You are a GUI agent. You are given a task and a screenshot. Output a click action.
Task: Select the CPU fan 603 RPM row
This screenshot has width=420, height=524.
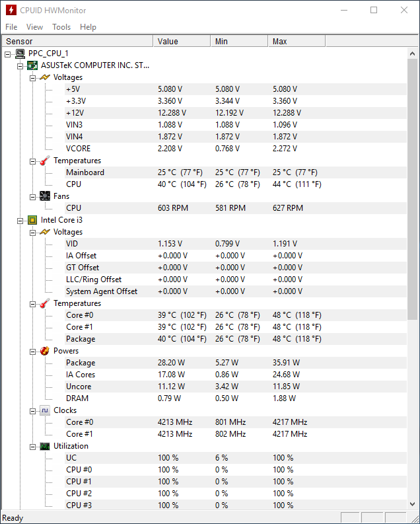(236, 208)
